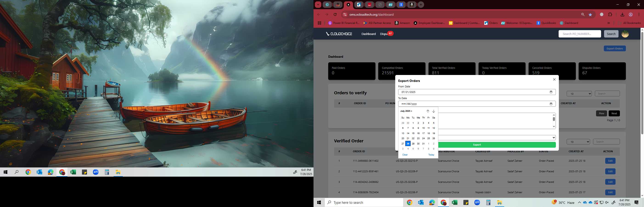Open Excel from right taskbar
Screen dimensions: 644x207
454,202
